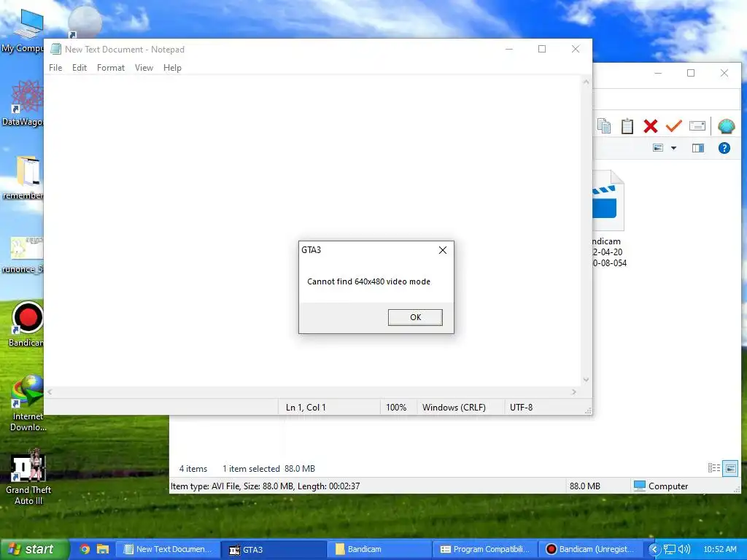This screenshot has height=560, width=747.
Task: Click the teal shell icon in Explorer toolbar
Action: (726, 125)
